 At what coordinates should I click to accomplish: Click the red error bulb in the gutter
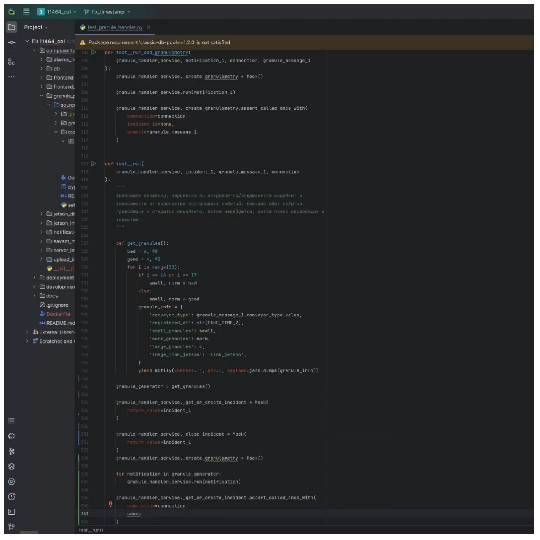pos(110,504)
